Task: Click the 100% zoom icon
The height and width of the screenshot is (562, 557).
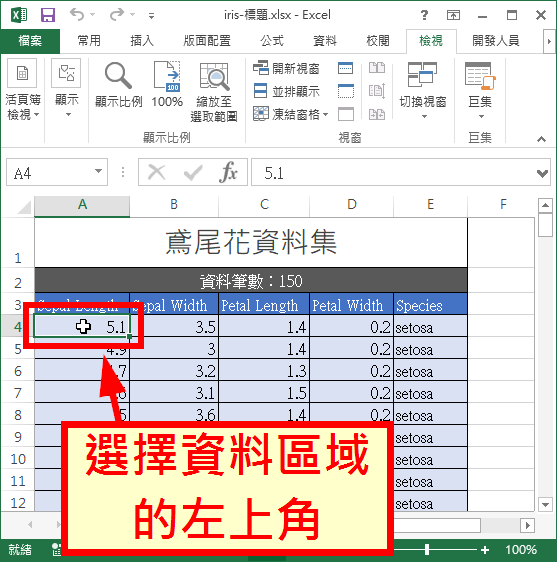Action: tap(167, 85)
